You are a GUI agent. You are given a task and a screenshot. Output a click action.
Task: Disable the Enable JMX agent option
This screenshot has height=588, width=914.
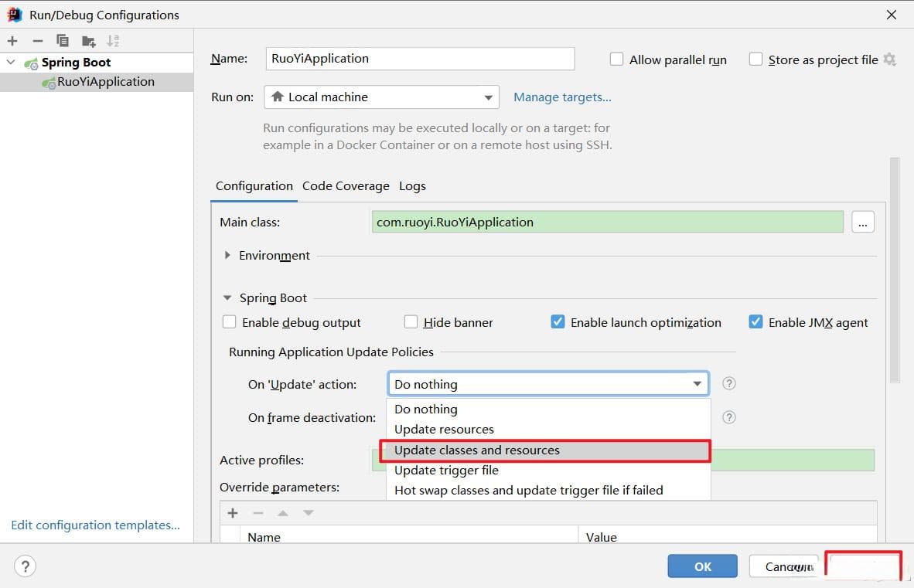[755, 321]
